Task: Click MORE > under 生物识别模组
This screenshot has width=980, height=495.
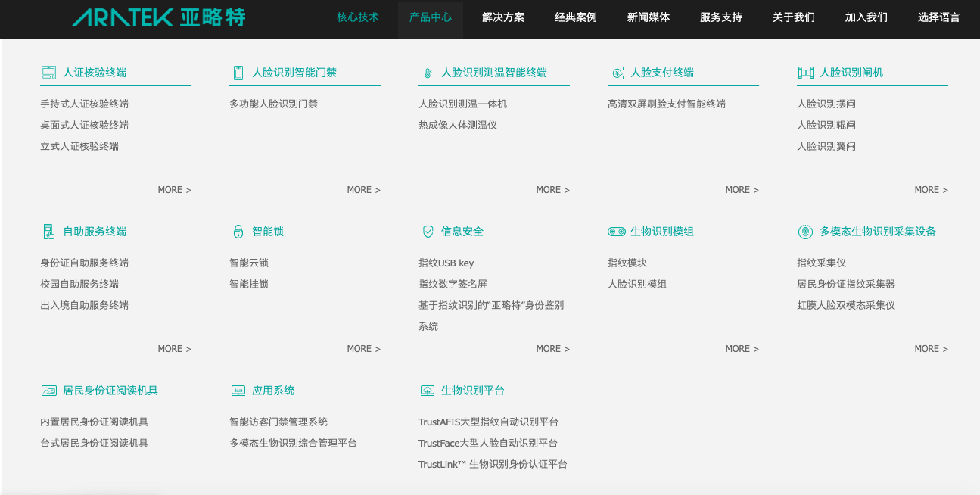Action: click(x=742, y=349)
